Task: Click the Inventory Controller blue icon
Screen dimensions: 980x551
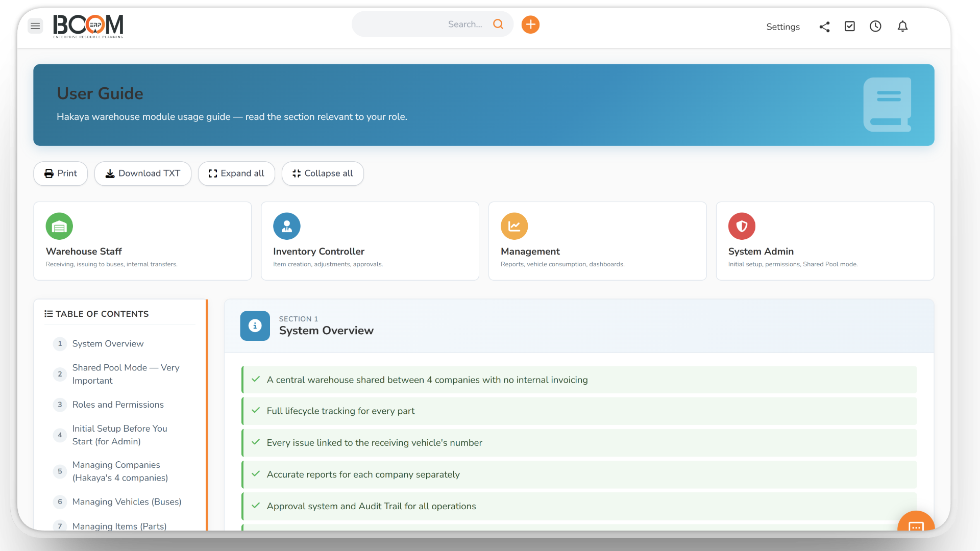Action: 287,226
